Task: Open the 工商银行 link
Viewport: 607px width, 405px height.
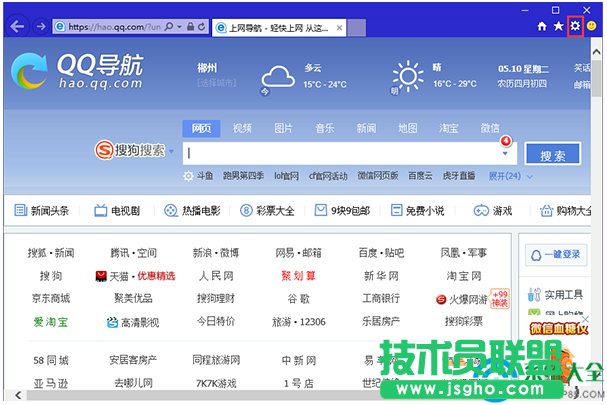Action: [x=381, y=299]
